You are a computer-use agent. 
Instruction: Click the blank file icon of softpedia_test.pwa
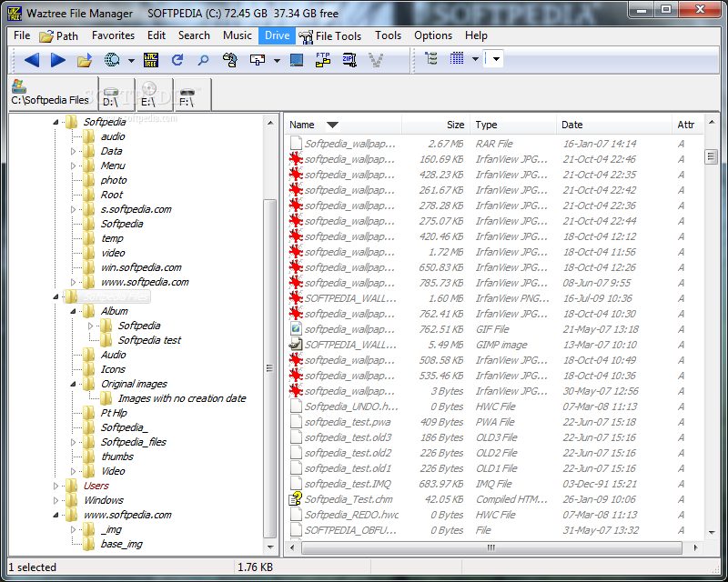point(296,422)
